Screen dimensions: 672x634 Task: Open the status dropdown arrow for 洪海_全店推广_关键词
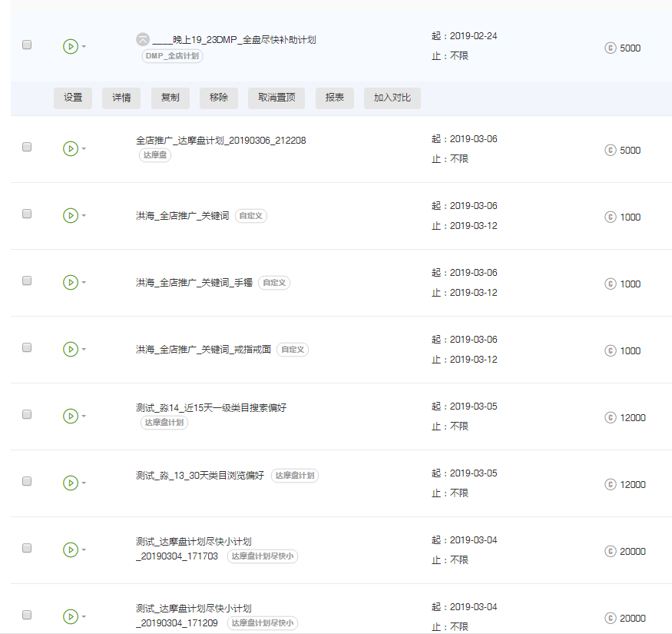coord(84,217)
